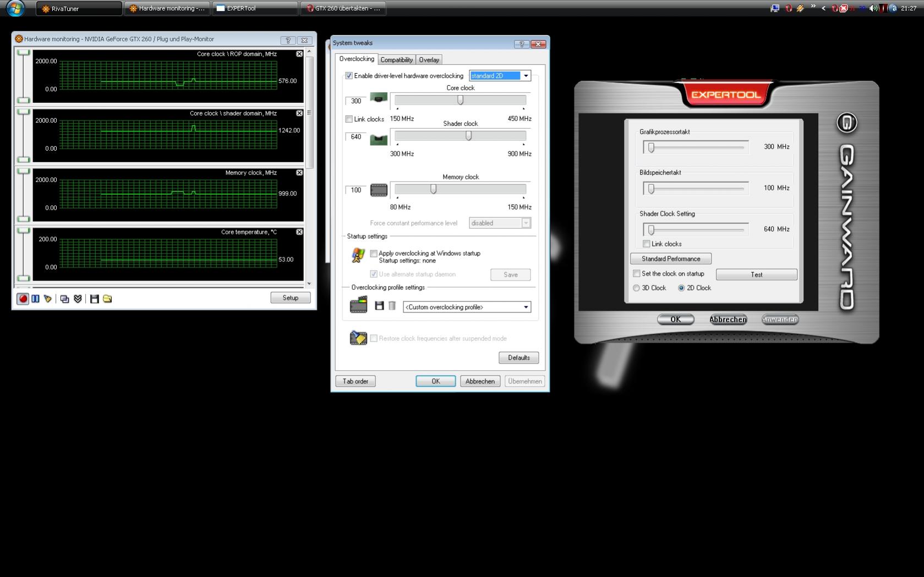Pause monitoring with the blue pause icon
The width and height of the screenshot is (924, 577).
[x=35, y=299]
